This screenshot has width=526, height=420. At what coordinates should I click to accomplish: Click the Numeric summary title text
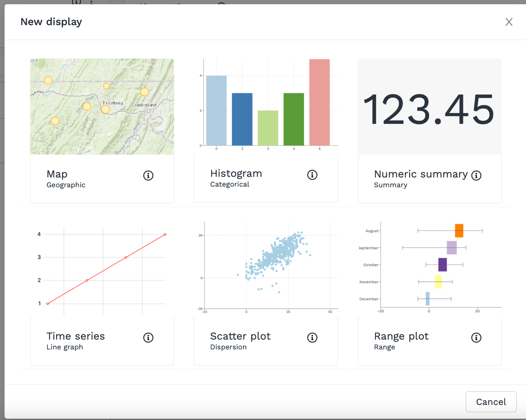[421, 174]
